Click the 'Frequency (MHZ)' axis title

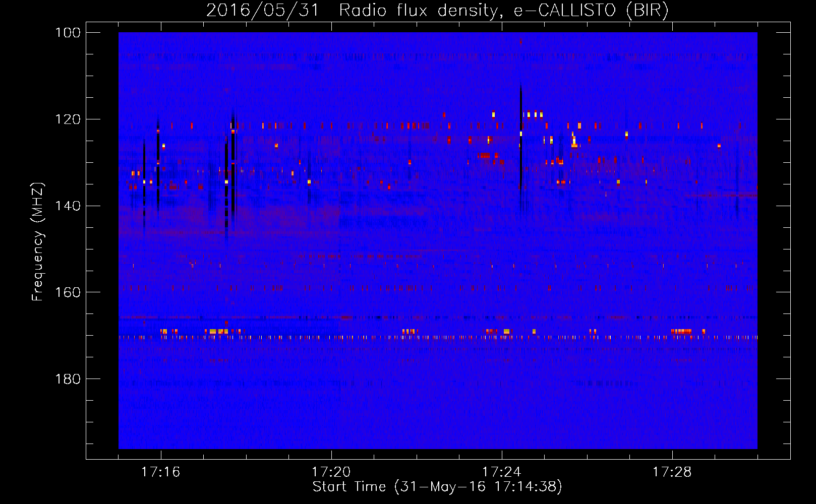coord(38,241)
